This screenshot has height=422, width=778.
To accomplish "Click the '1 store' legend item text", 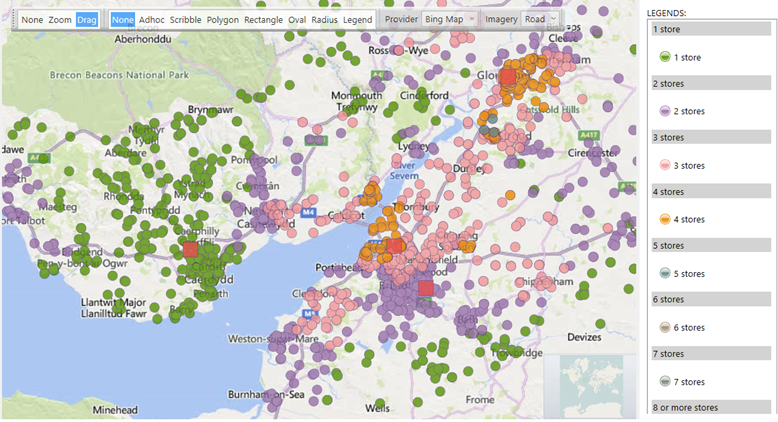I will tap(687, 58).
